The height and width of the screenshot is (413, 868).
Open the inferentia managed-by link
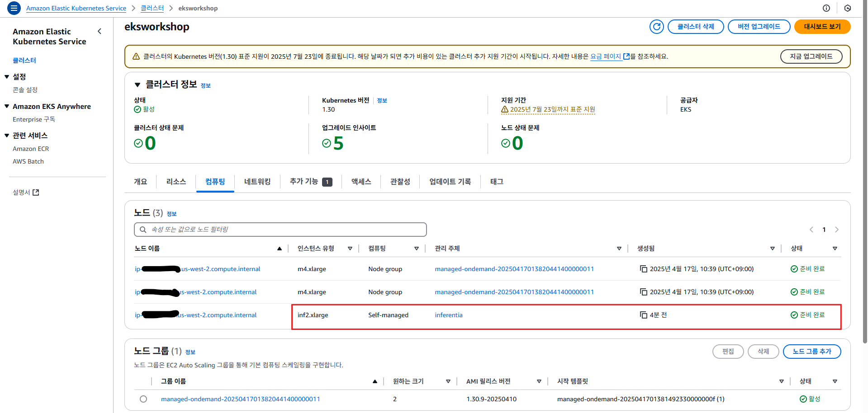tap(449, 315)
